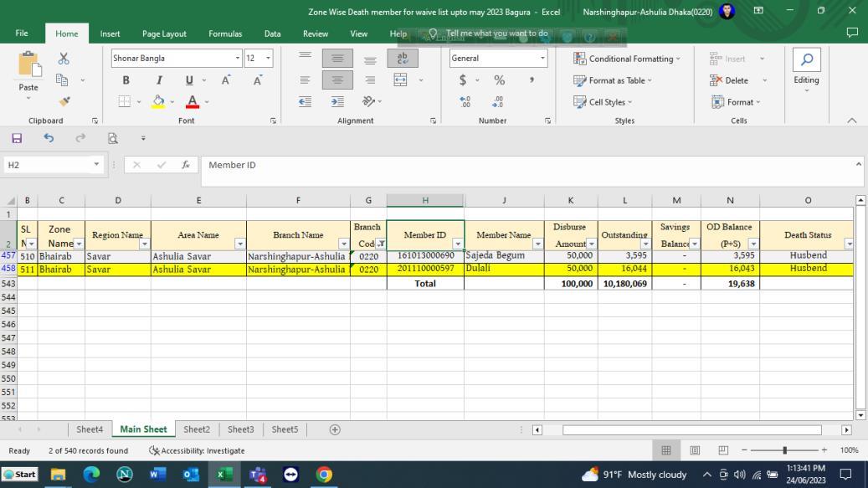Image resolution: width=868 pixels, height=488 pixels.
Task: Click Format cells button
Action: point(736,102)
